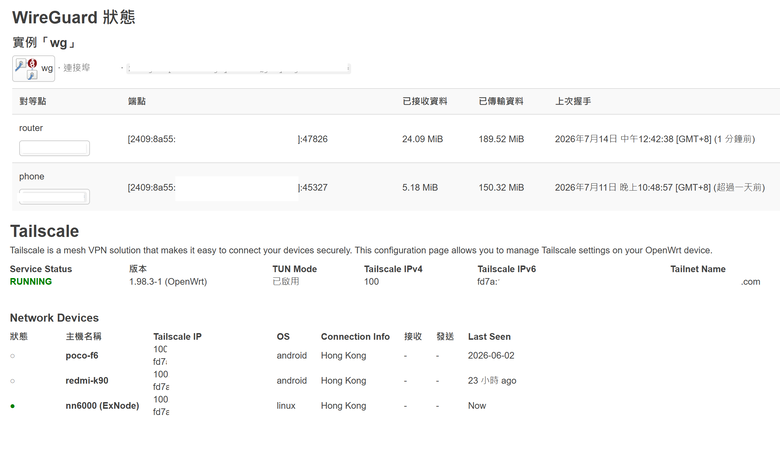Click Hong Kong connection info for nn6000

coord(343,406)
